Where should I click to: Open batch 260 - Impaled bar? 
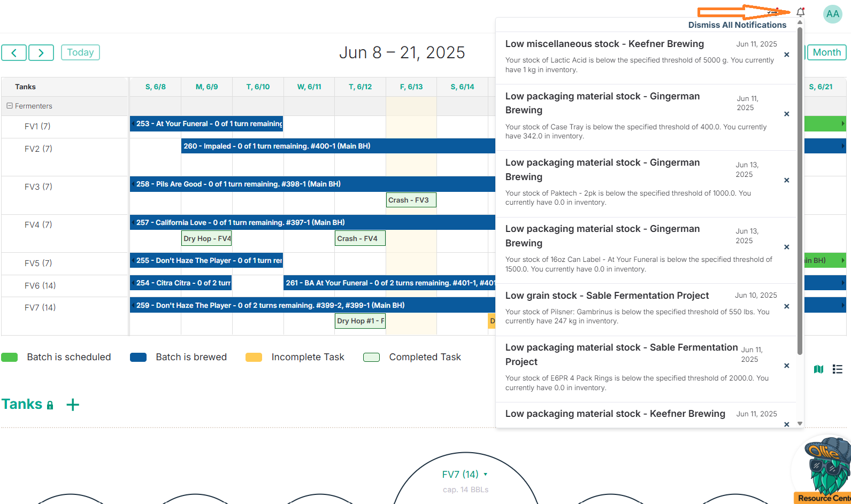[338, 146]
